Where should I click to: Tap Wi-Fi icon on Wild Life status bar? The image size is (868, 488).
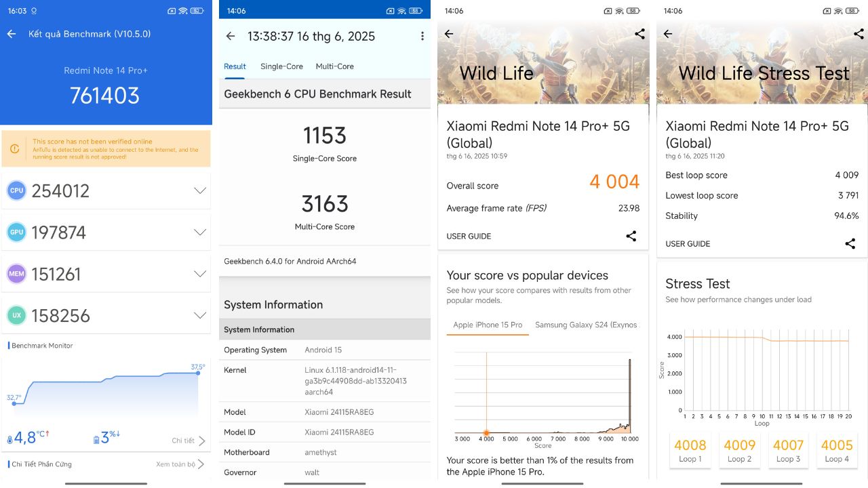tap(619, 11)
